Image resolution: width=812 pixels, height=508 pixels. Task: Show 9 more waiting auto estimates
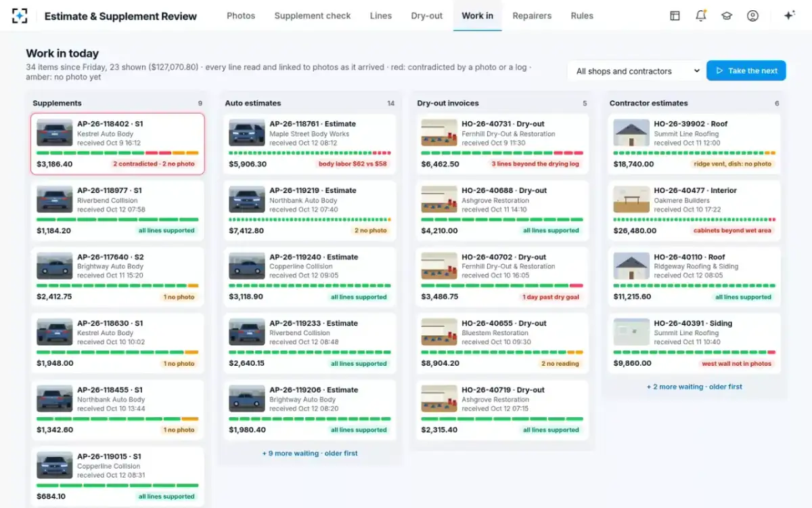(310, 453)
